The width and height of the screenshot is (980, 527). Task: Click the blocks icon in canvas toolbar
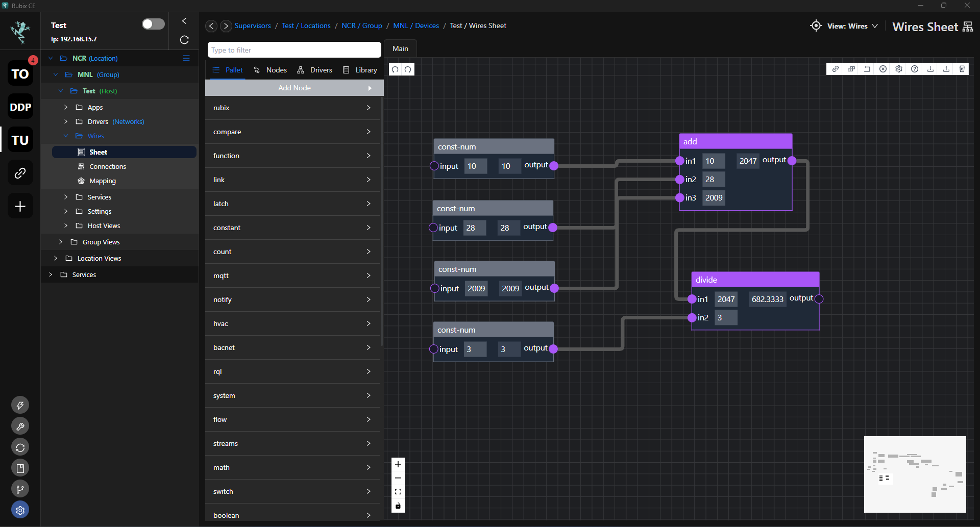pyautogui.click(x=851, y=69)
